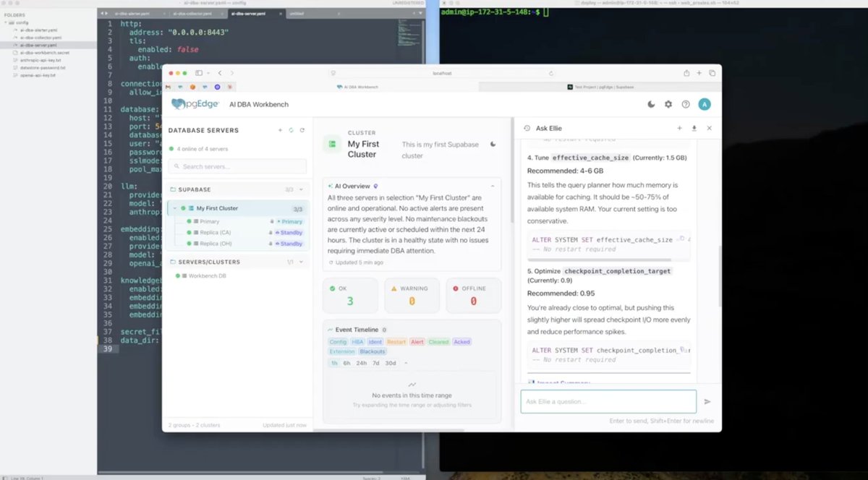Viewport: 868px width, 480px height.
Task: Collapse the Servers/Clusters group
Action: tap(302, 262)
